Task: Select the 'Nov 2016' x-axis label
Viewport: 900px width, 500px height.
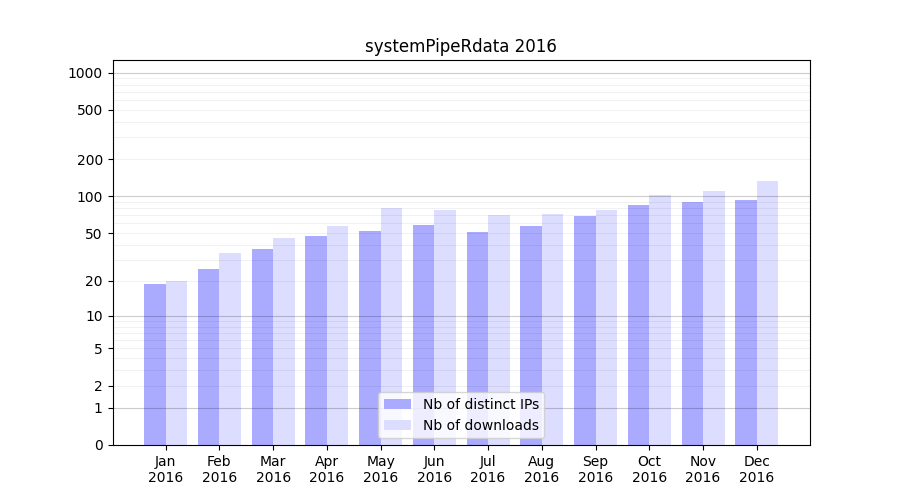Action: pos(703,469)
